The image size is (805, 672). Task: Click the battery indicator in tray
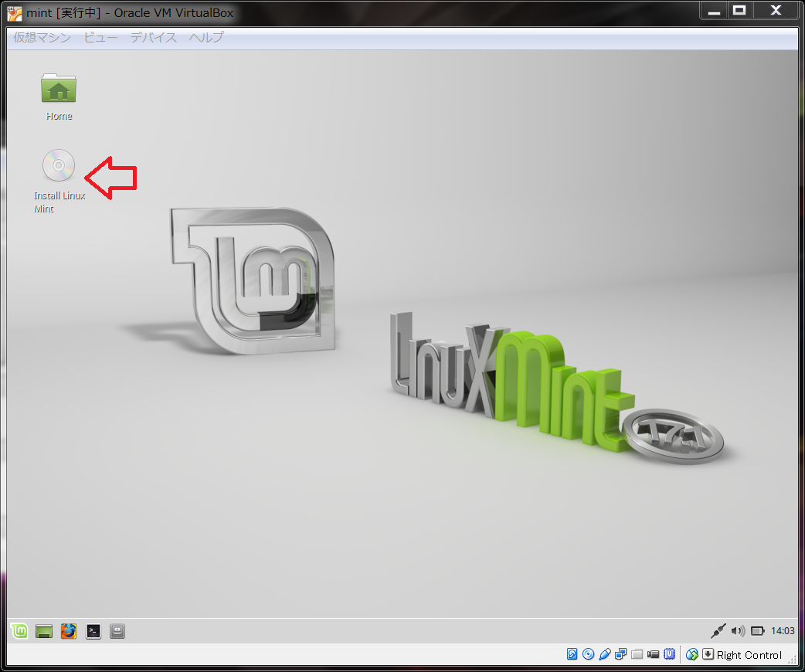758,631
